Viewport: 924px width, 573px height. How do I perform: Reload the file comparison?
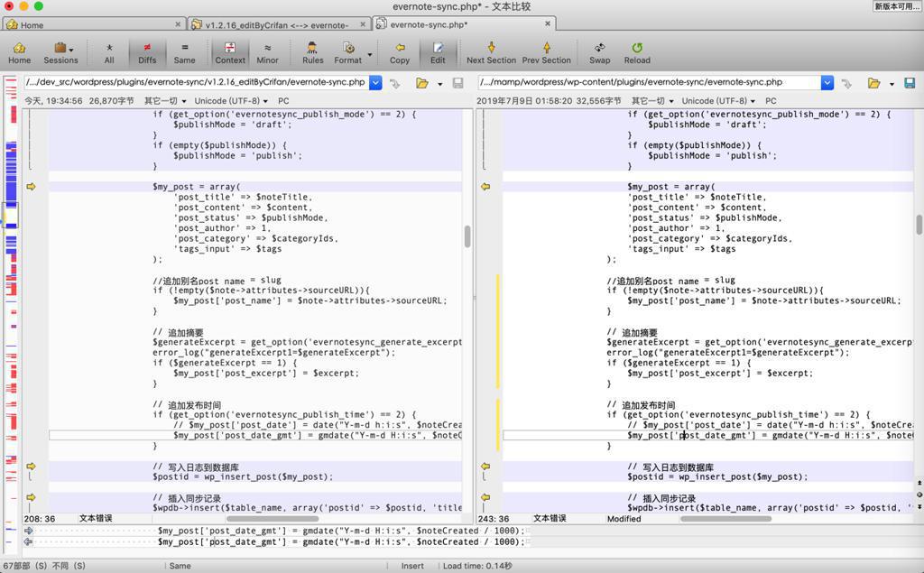[636, 52]
